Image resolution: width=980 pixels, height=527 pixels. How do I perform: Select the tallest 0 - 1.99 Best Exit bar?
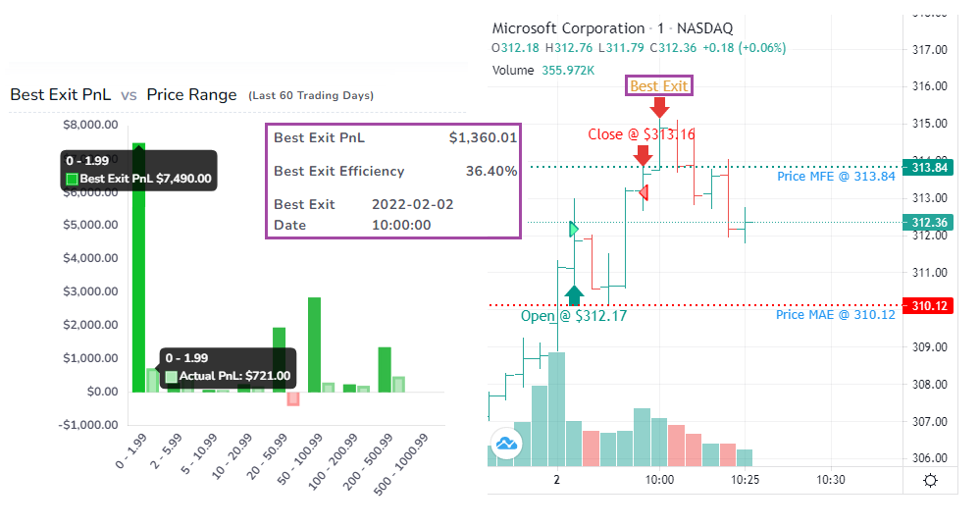coord(138,268)
